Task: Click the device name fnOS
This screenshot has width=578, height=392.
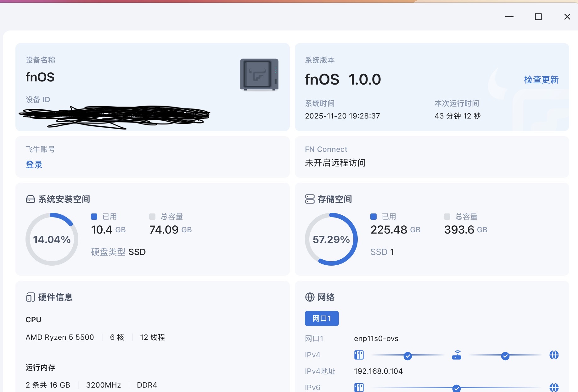Action: coord(40,77)
